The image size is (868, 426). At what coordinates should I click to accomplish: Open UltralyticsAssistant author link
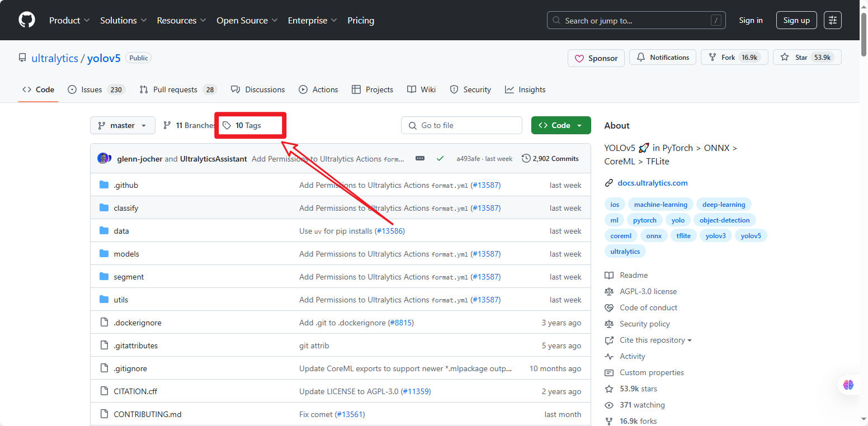coord(214,159)
